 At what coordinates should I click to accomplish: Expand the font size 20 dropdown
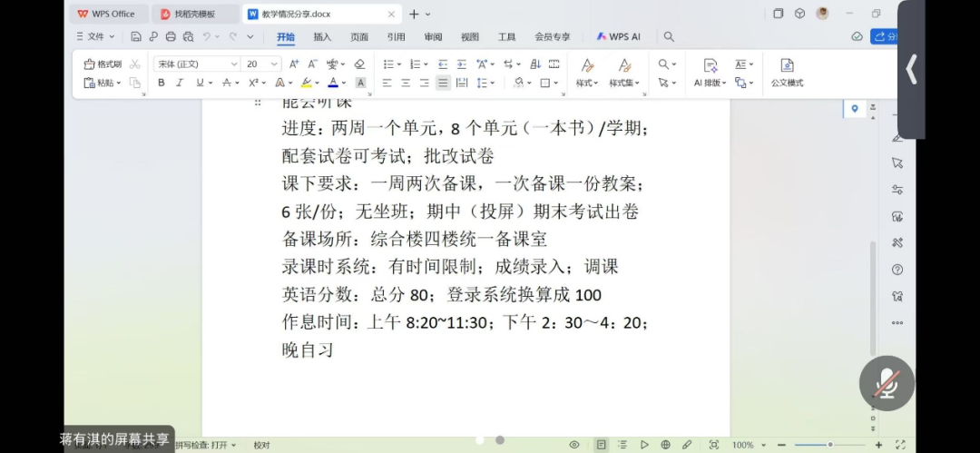coord(275,64)
